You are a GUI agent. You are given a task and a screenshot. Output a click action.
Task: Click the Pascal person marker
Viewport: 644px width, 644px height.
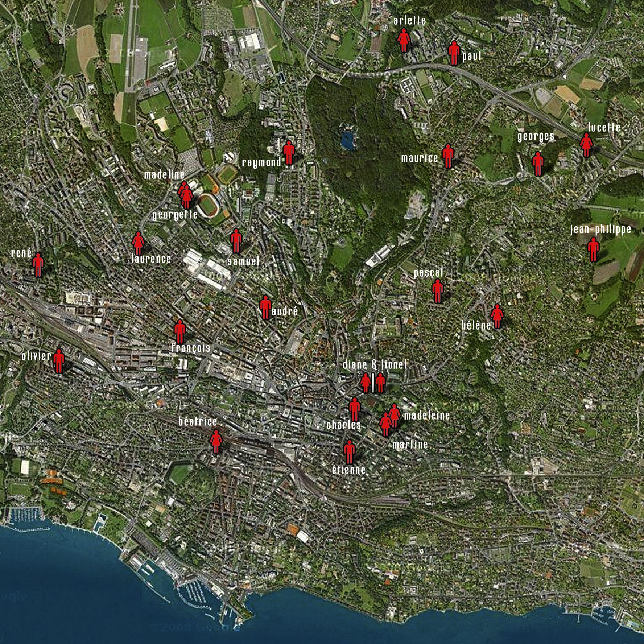pos(438,291)
